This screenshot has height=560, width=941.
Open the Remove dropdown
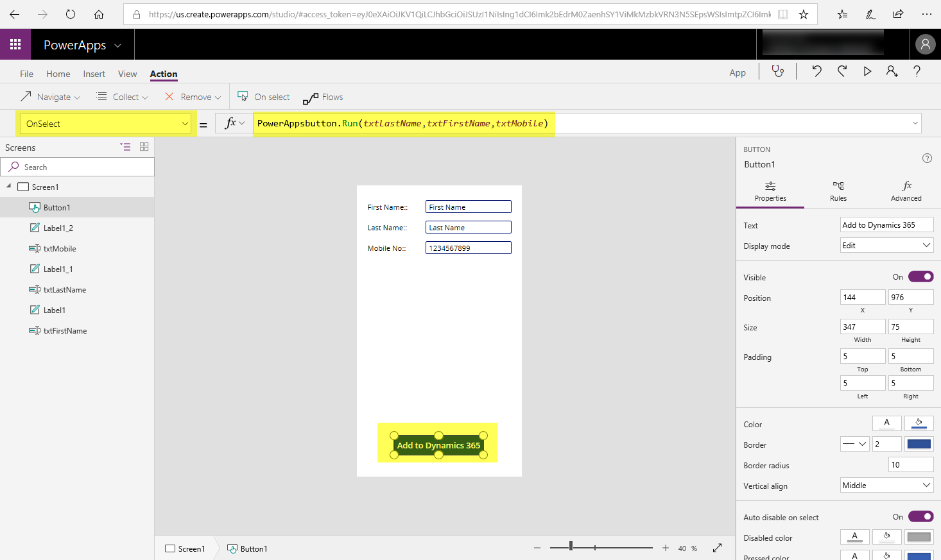193,97
